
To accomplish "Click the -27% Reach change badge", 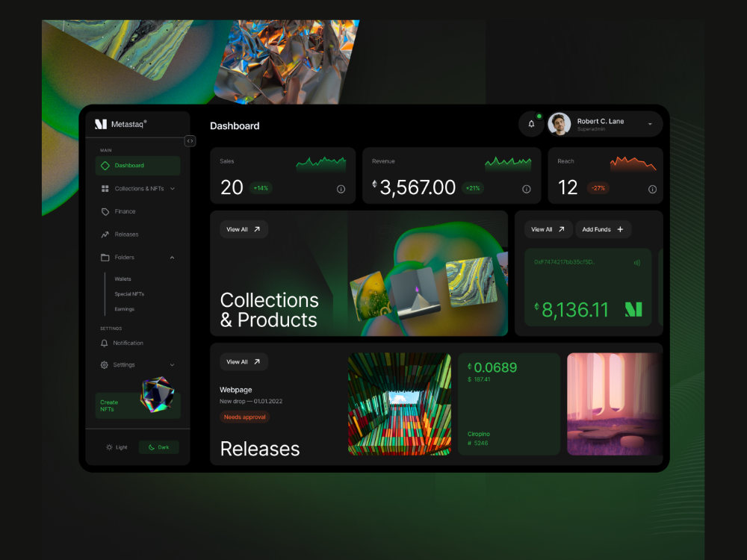I will [x=598, y=189].
